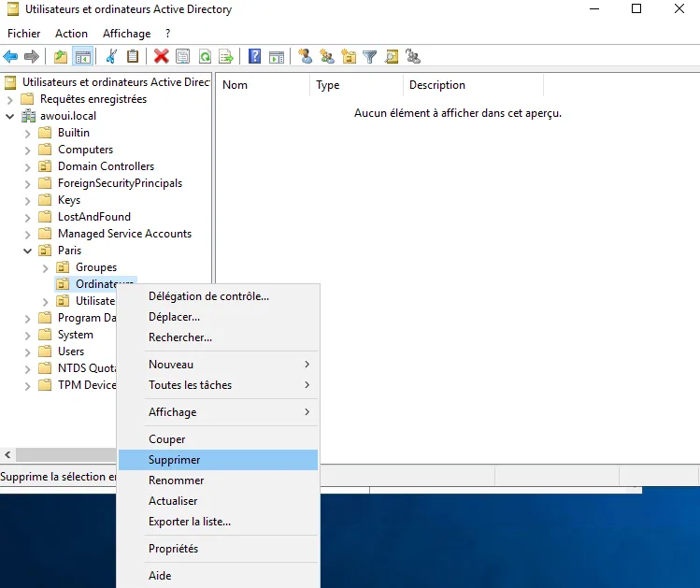Click the tree pane scroll-left arrow
The height and width of the screenshot is (588, 700).
click(7, 455)
